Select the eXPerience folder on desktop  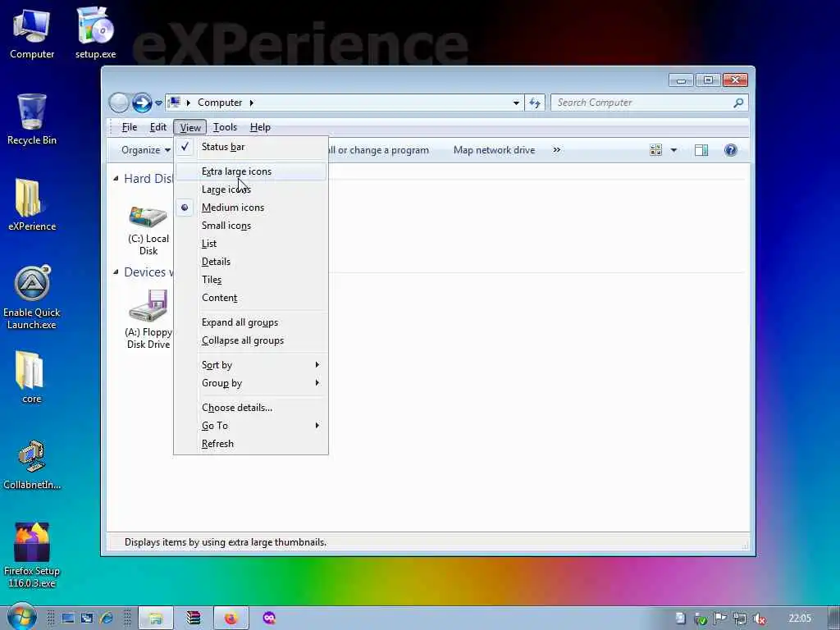coord(32,204)
